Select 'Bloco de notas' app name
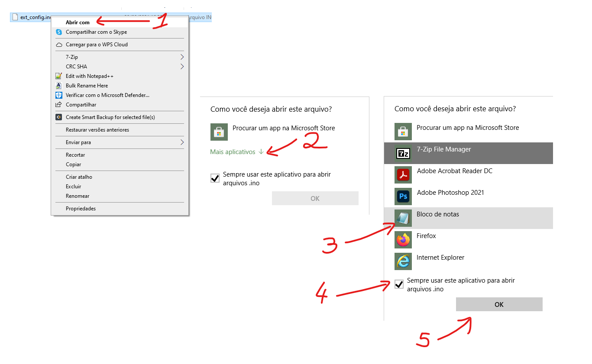The image size is (592, 364). (438, 214)
